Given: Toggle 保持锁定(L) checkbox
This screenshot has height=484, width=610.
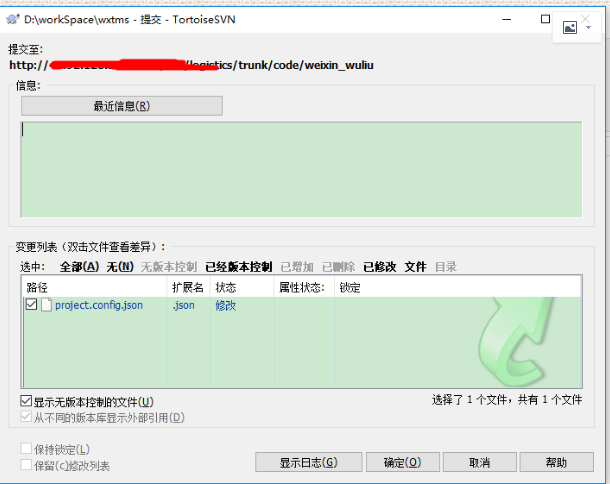Looking at the screenshot, I should pos(26,449).
